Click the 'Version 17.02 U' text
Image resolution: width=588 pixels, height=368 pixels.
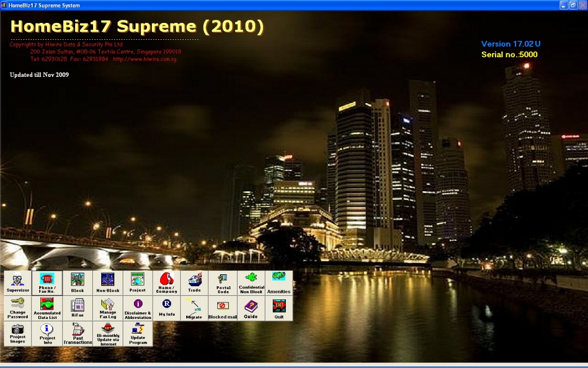tap(511, 44)
